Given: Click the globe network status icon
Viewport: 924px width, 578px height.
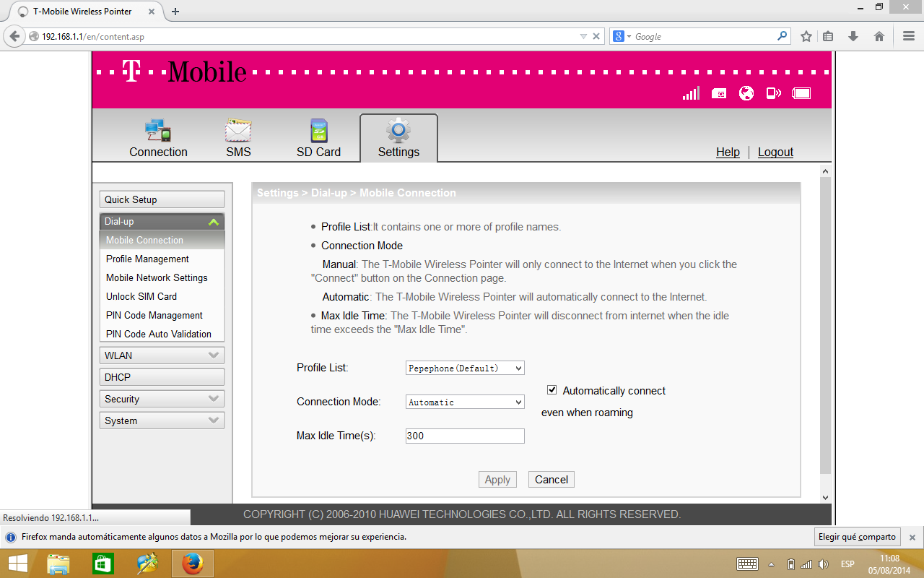Looking at the screenshot, I should tap(746, 93).
